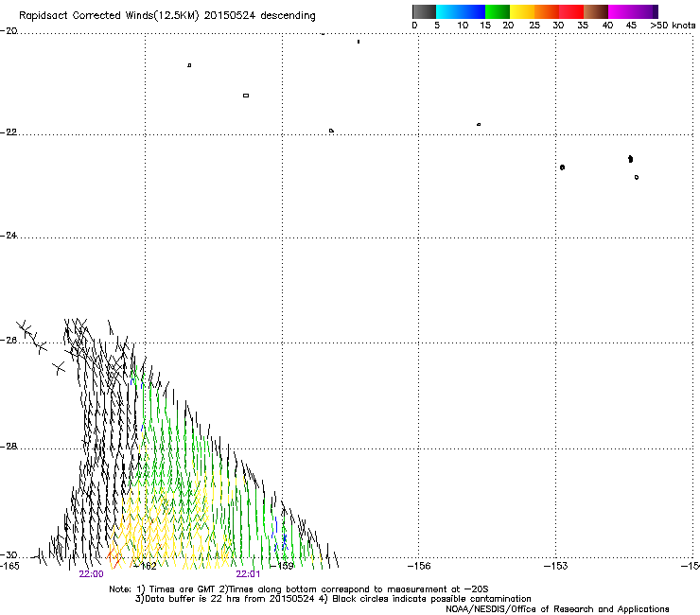Image resolution: width=700 pixels, height=615 pixels.
Task: Click the longitude label '-153'
Action: [556, 566]
